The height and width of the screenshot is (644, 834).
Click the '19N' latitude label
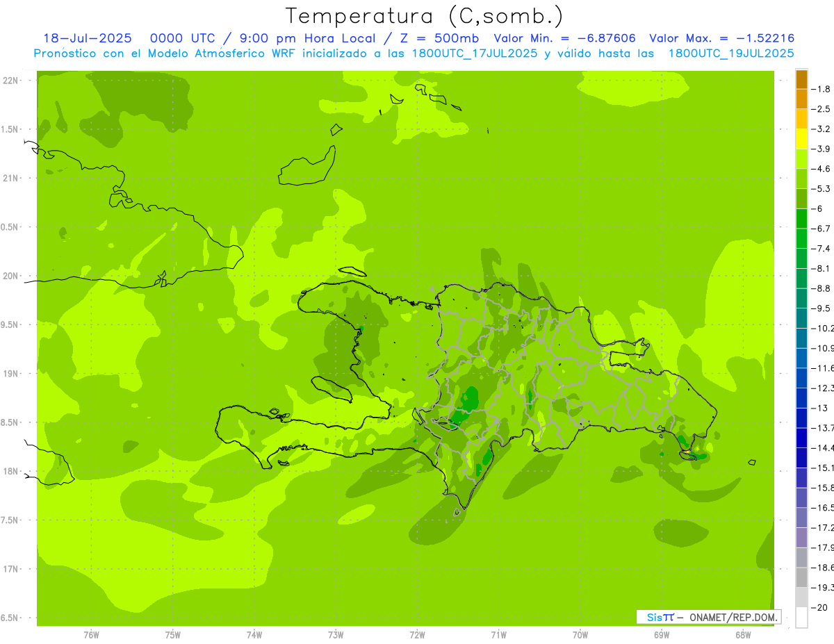(x=10, y=374)
